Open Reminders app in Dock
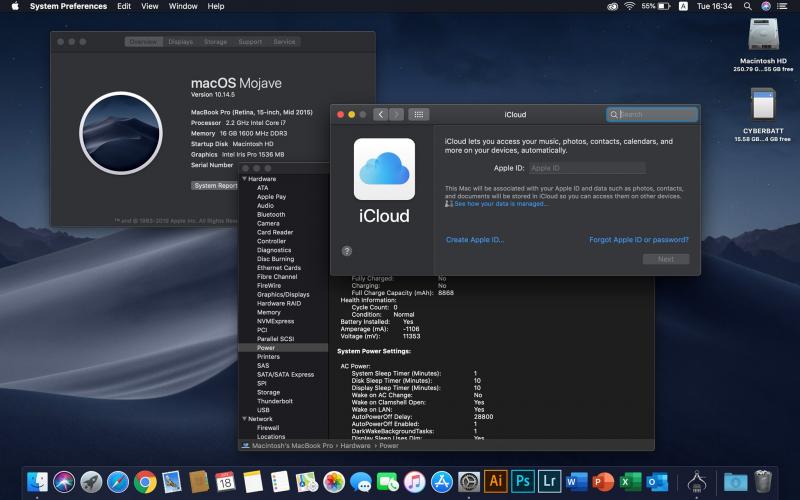The width and height of the screenshot is (800, 500). [x=280, y=482]
